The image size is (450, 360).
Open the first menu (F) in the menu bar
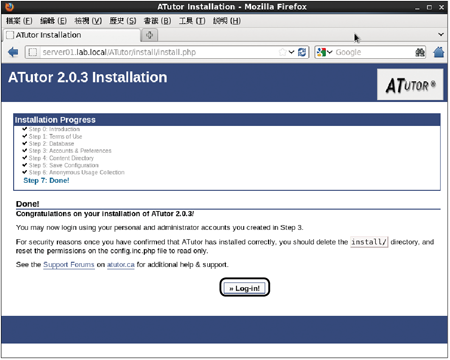coord(19,21)
